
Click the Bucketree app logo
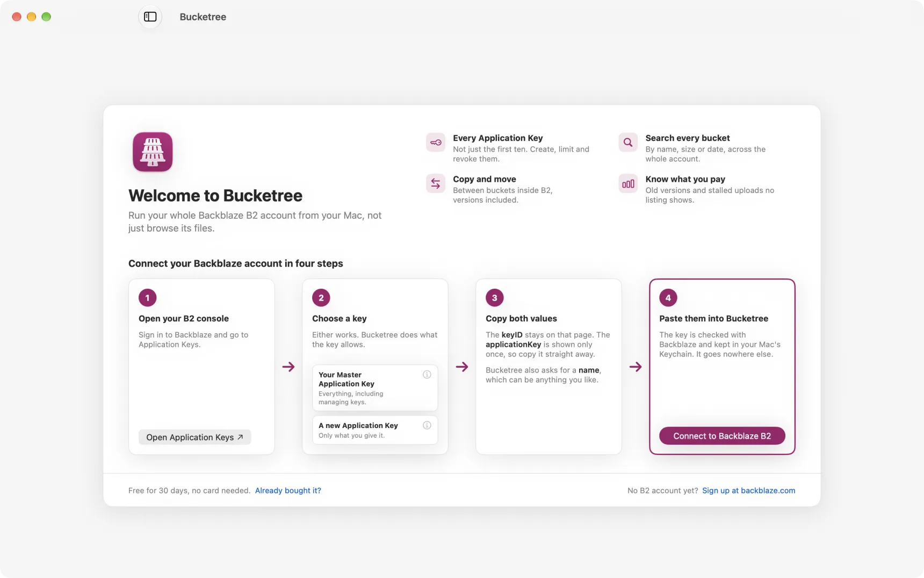click(x=153, y=152)
